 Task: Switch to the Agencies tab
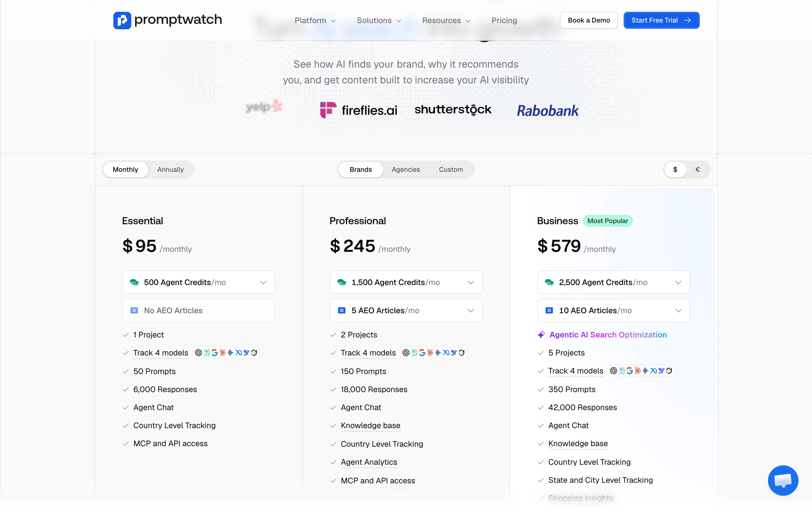point(406,169)
